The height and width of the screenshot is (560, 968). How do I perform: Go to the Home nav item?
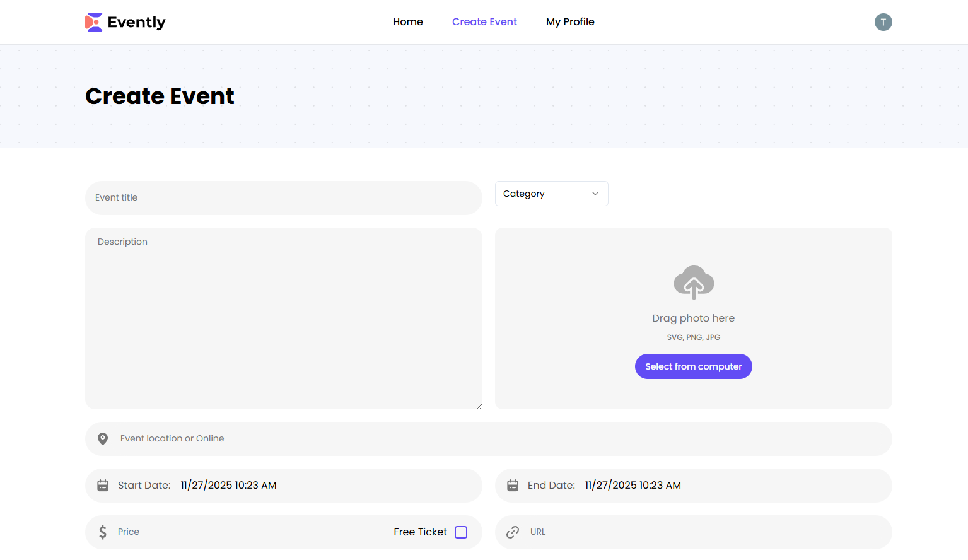407,22
